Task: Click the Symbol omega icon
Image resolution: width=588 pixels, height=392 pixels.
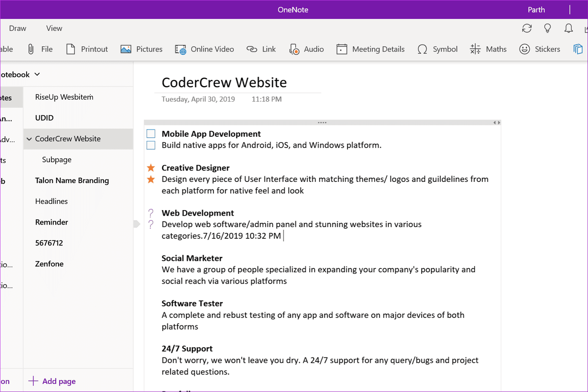Action: (422, 49)
